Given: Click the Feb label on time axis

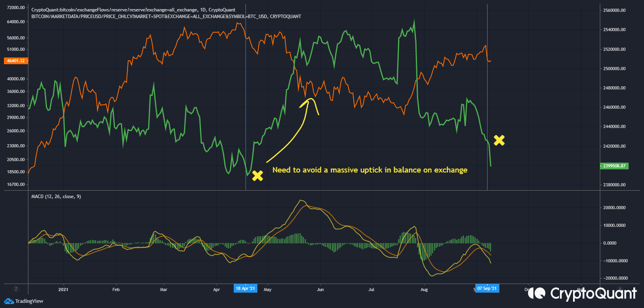Looking at the screenshot, I should click(x=116, y=289).
